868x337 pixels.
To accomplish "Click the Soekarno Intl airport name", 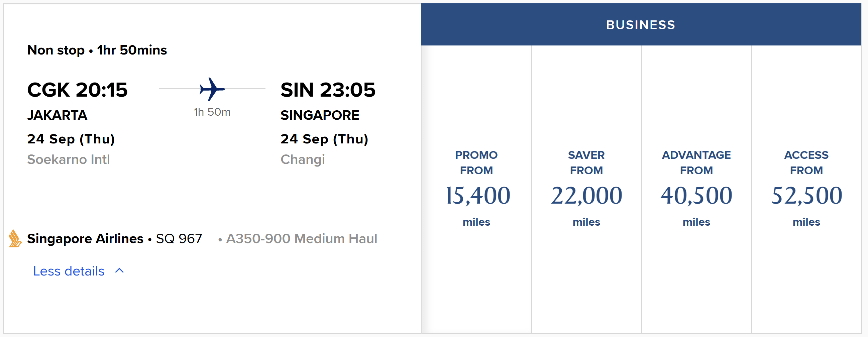I will click(69, 159).
